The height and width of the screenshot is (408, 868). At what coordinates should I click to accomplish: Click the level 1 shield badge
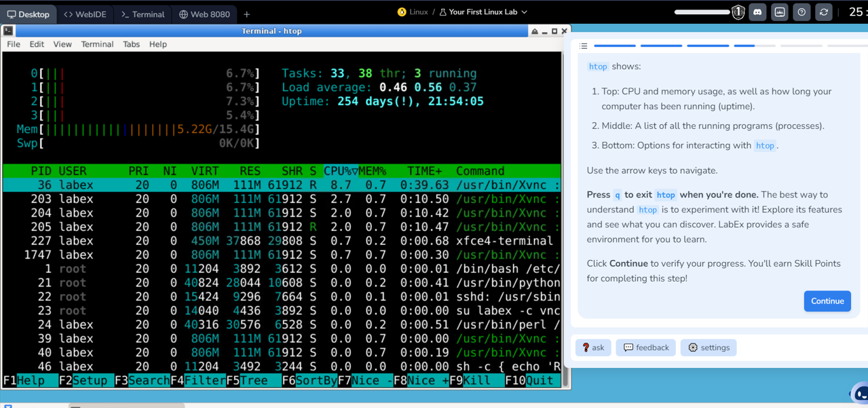click(738, 12)
